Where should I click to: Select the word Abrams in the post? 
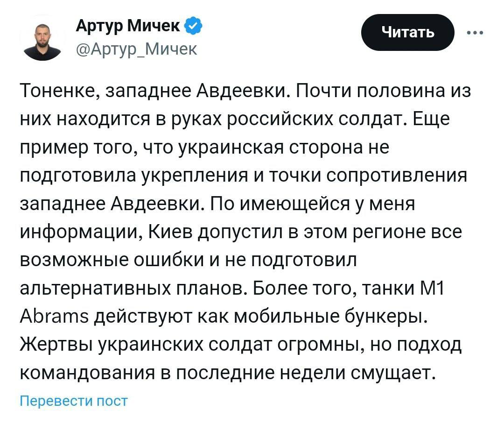[x=54, y=317]
